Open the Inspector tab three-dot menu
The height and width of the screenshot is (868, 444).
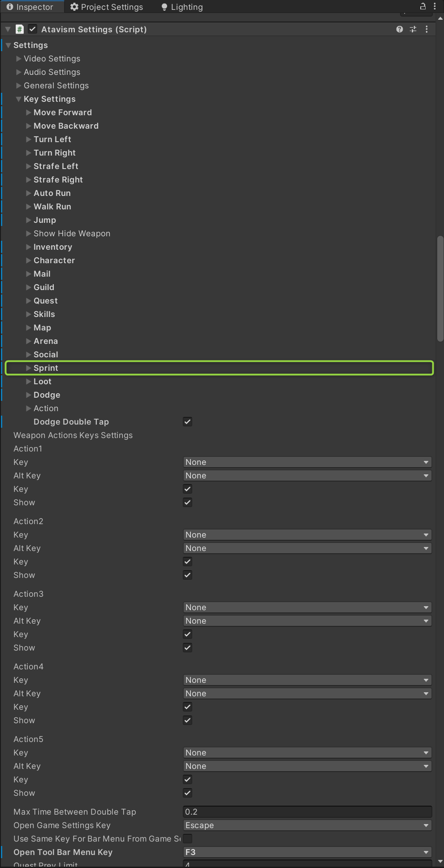[435, 6]
